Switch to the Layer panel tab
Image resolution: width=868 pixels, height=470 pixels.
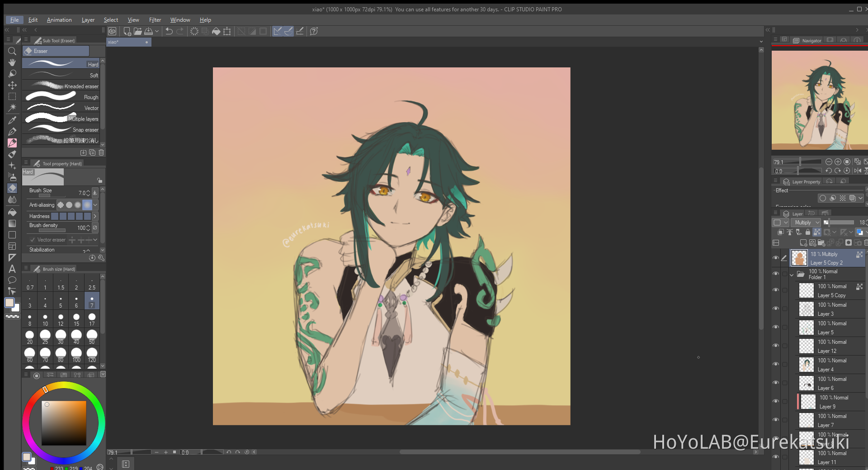pyautogui.click(x=797, y=214)
